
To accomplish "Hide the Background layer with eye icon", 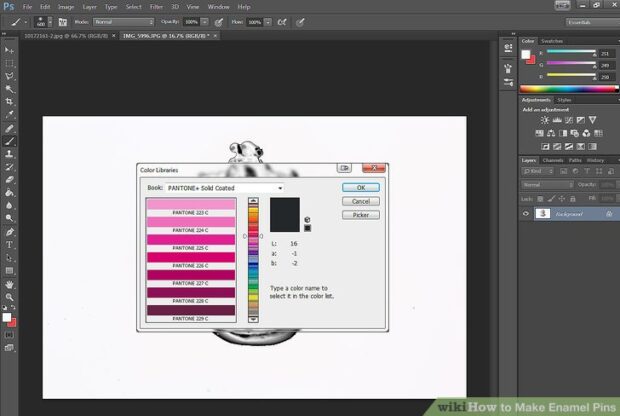I will pyautogui.click(x=525, y=214).
